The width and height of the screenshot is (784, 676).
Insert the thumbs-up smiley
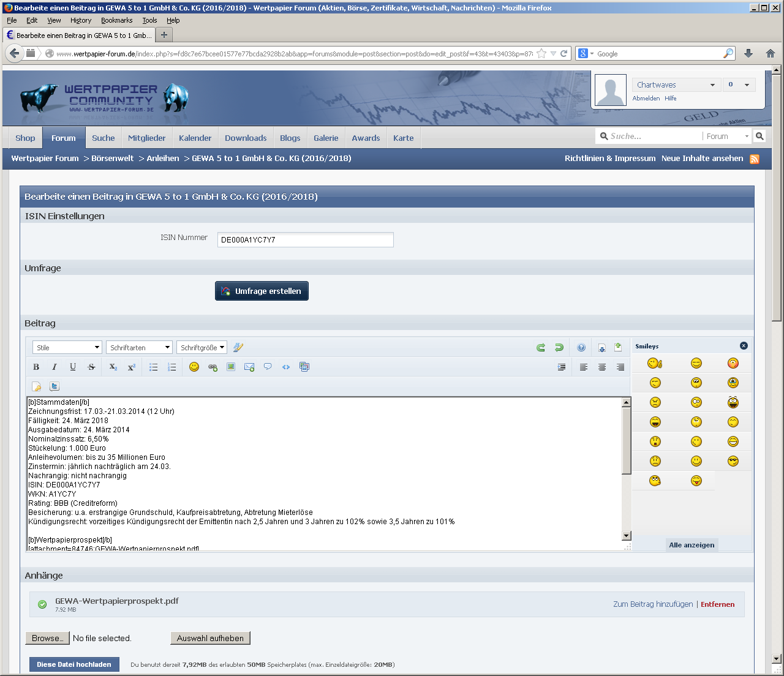click(x=655, y=363)
